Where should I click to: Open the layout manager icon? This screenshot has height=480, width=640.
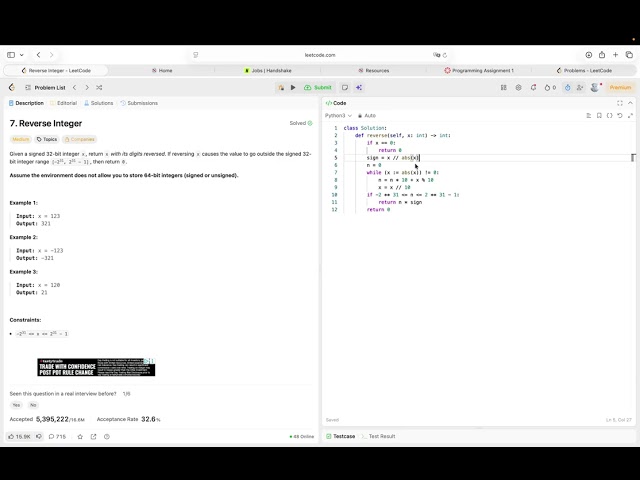(x=504, y=87)
